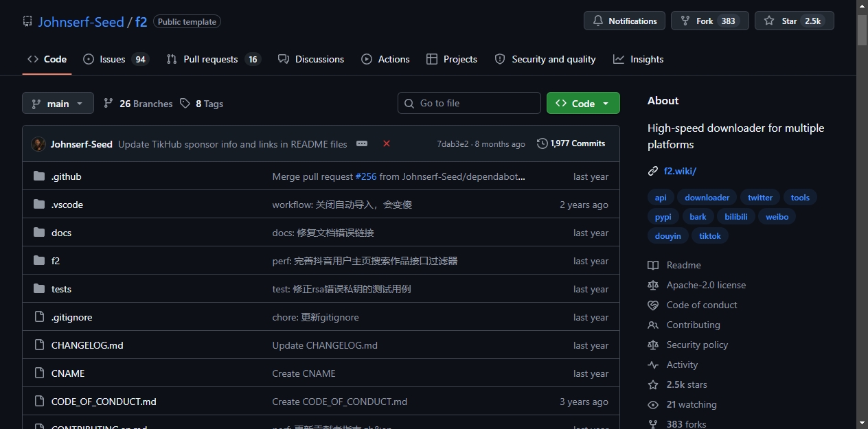
Task: Open the Insights tab
Action: 638,59
